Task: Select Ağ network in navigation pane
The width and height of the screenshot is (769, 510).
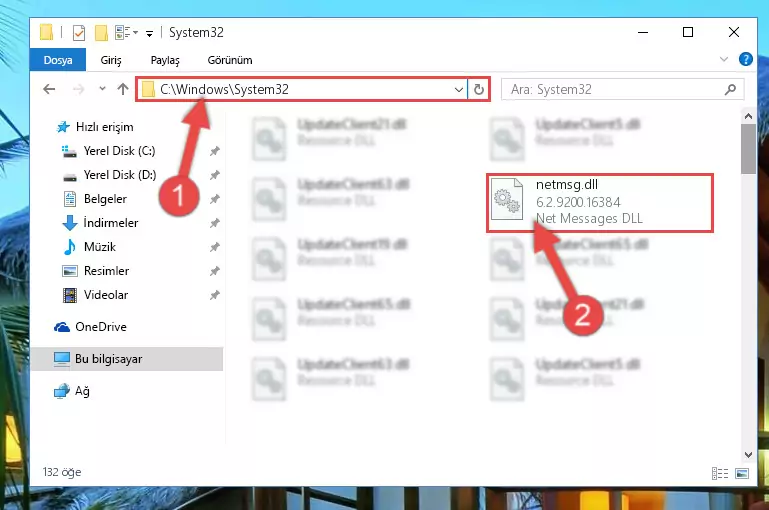Action: (x=82, y=391)
